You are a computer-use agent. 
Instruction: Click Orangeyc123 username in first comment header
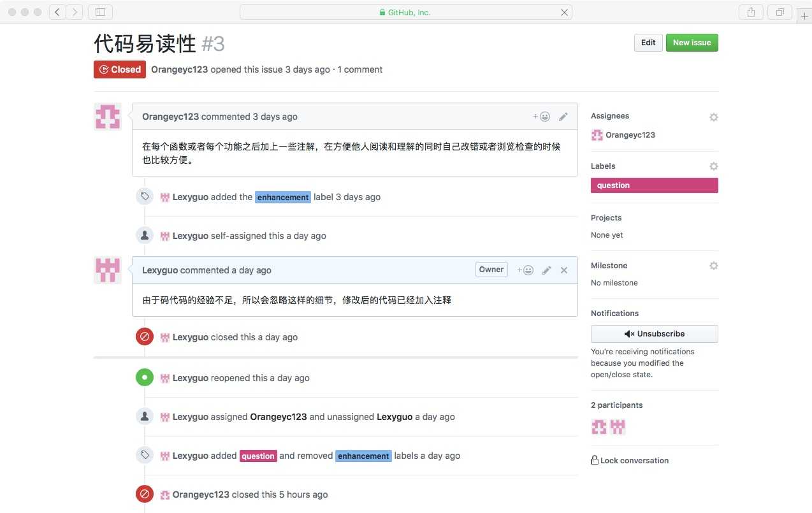click(x=171, y=117)
